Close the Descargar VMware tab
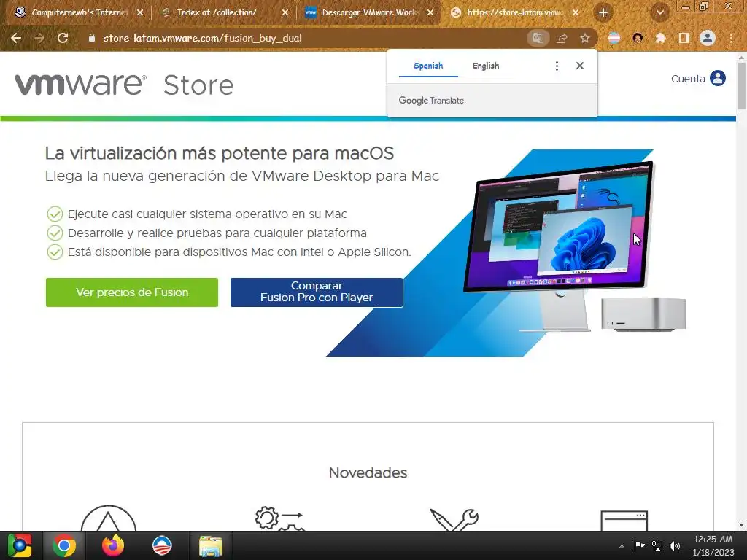 click(430, 13)
